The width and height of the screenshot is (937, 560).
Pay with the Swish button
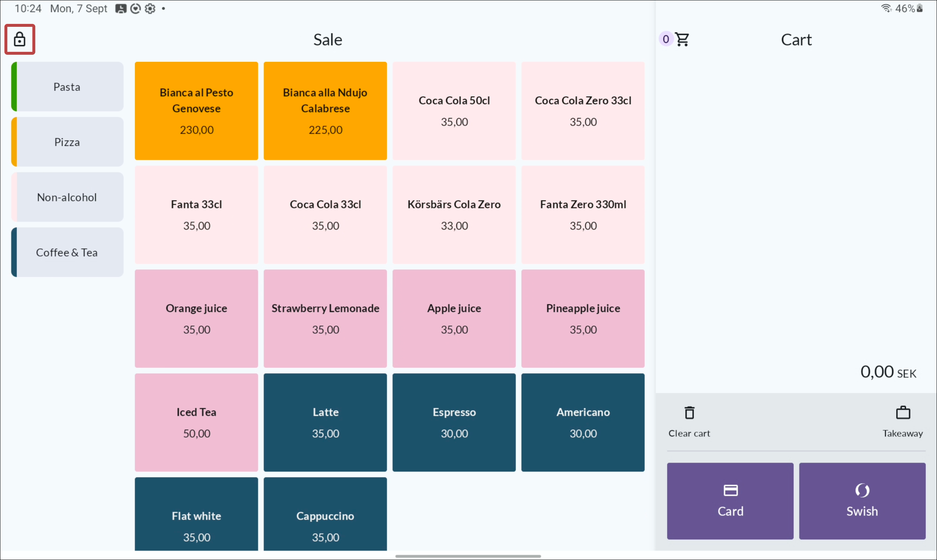862,501
